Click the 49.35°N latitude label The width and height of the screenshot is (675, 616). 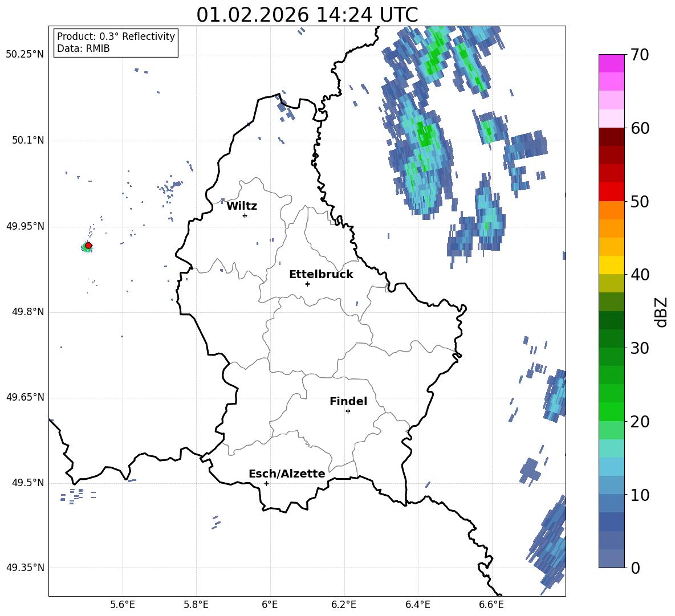coord(25,568)
